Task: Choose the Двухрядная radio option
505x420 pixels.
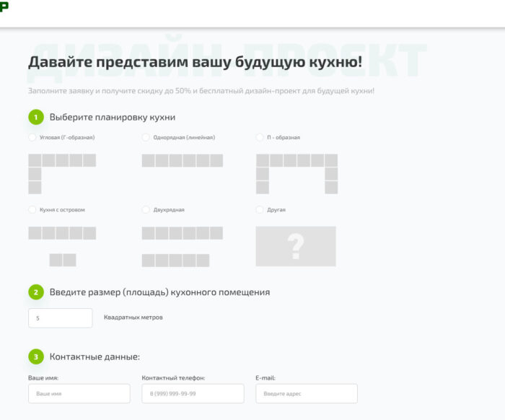Action: tap(146, 209)
